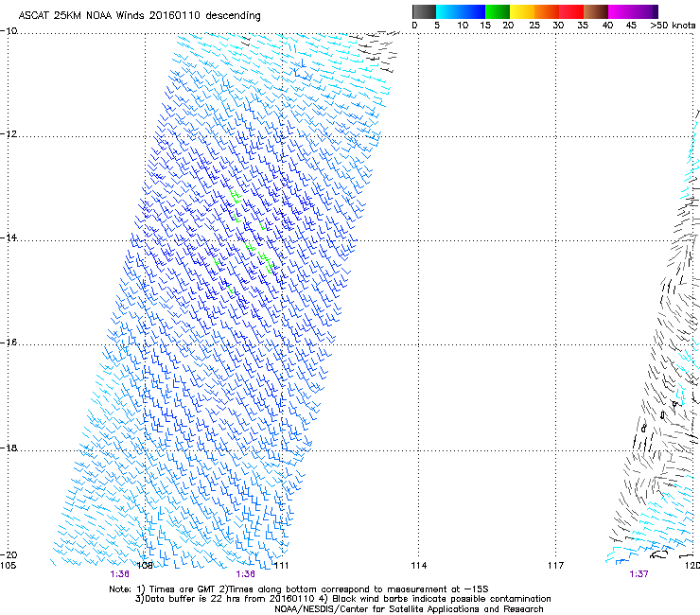
Task: Click the -16 latitude axis label
Action: click(x=9, y=343)
